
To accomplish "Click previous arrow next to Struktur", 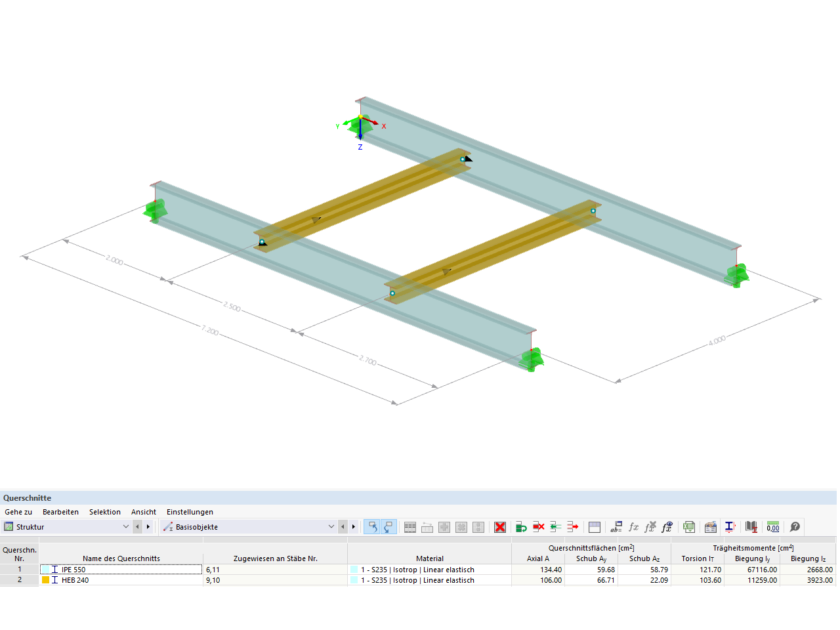I will pos(137,527).
